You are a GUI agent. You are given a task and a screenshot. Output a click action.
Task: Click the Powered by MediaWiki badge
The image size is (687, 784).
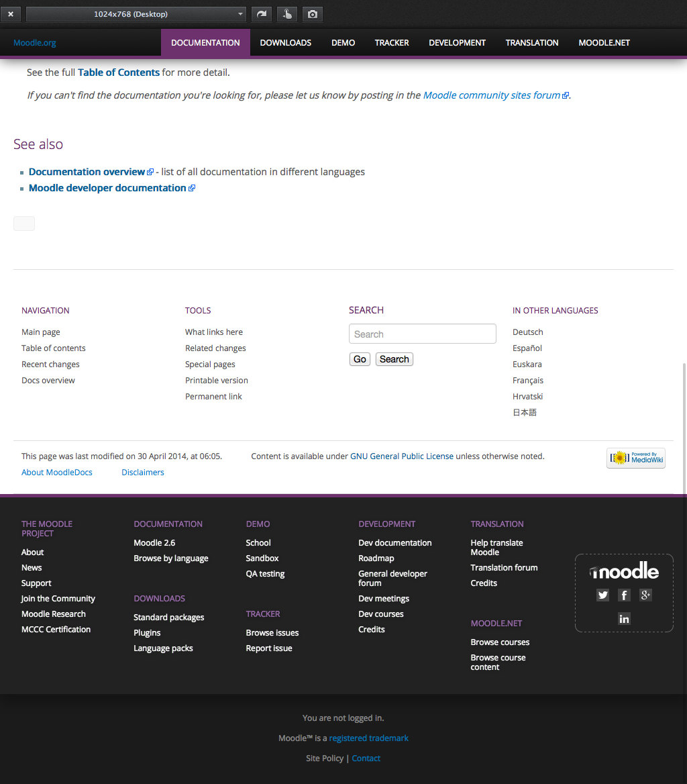pyautogui.click(x=635, y=458)
